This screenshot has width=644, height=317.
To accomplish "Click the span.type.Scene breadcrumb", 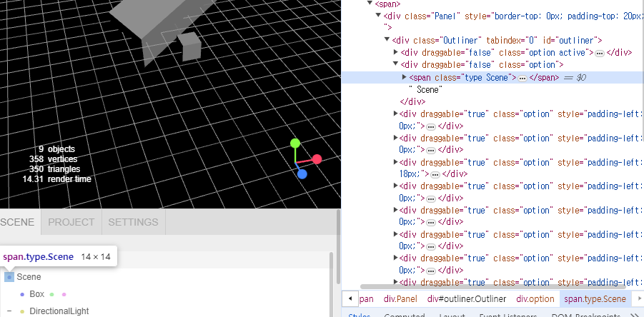I will pos(595,299).
